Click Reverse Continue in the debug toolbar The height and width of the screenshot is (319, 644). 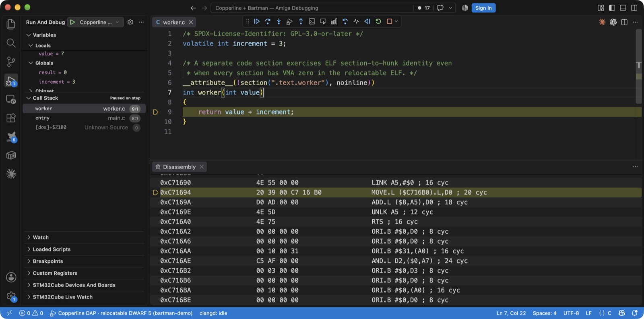[367, 22]
